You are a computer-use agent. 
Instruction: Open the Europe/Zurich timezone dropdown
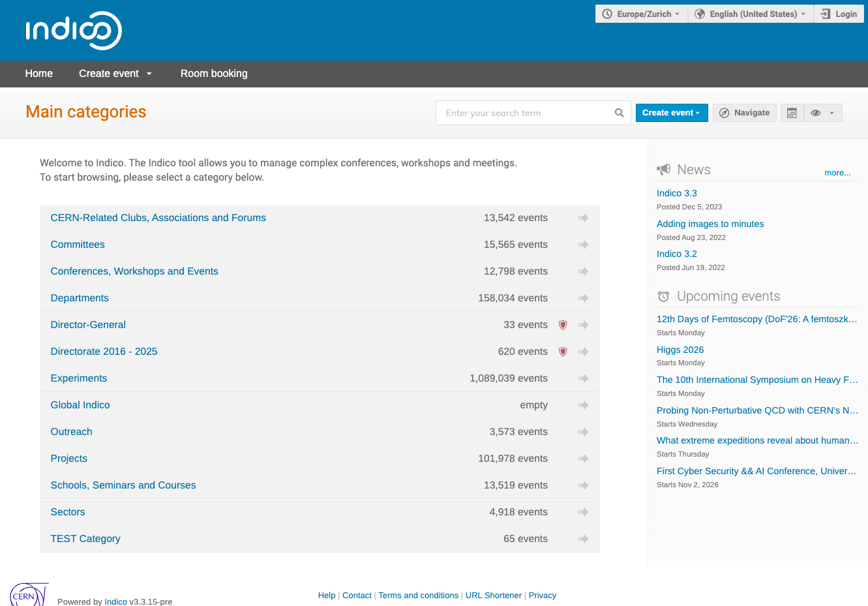coord(642,14)
